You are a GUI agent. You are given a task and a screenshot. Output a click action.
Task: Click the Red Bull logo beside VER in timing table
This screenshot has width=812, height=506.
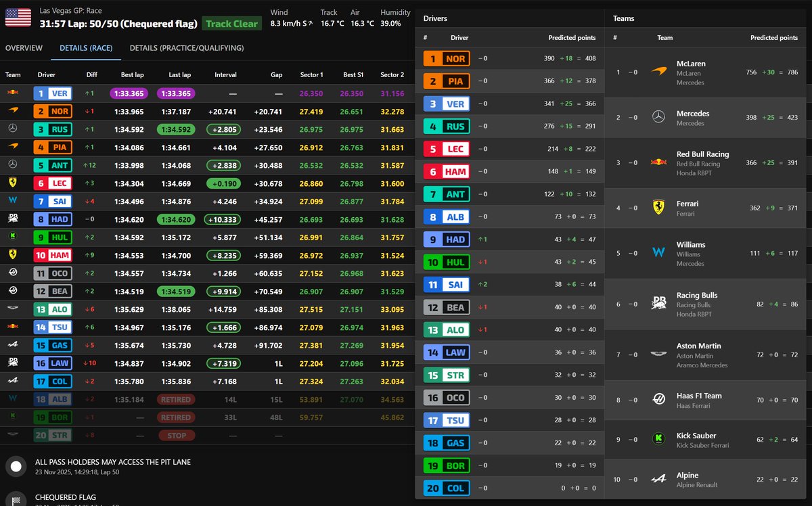(x=13, y=93)
